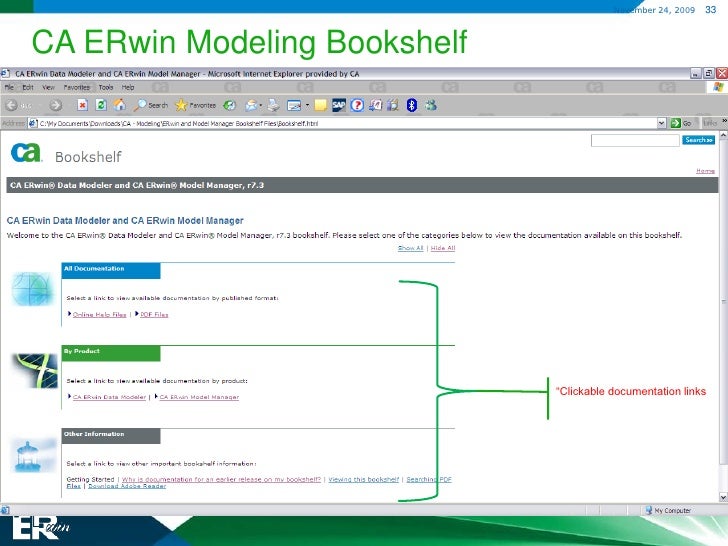Open the Online Help Files link

tap(99, 314)
